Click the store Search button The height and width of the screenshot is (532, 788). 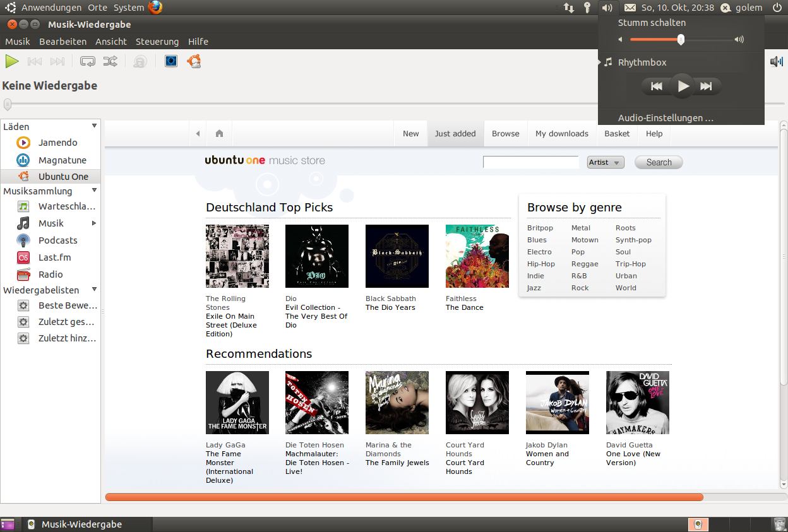tap(659, 162)
